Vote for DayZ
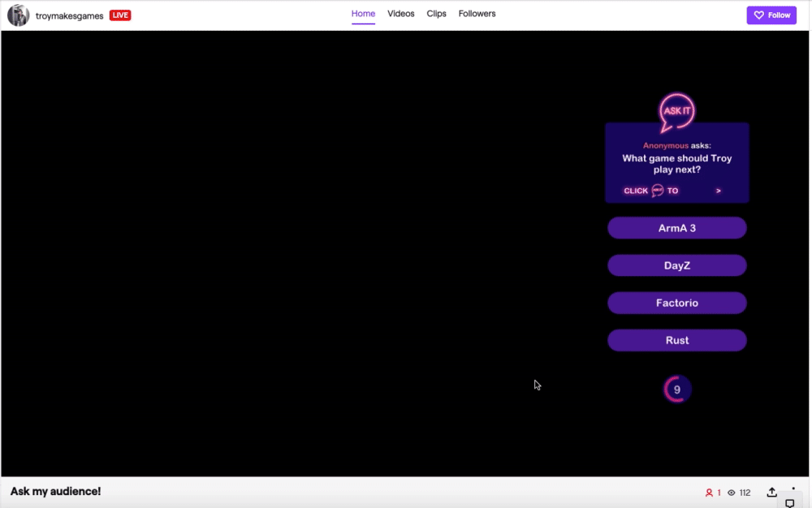The height and width of the screenshot is (508, 812). [x=677, y=265]
